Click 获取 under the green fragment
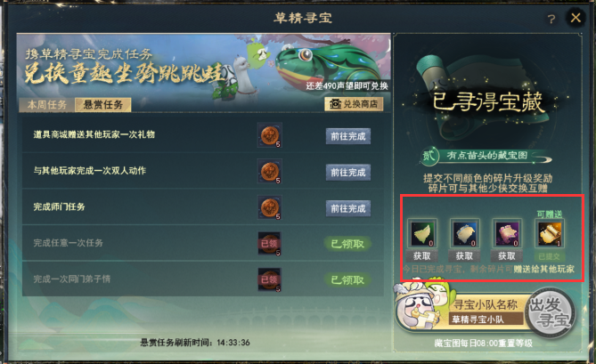 pos(422,256)
